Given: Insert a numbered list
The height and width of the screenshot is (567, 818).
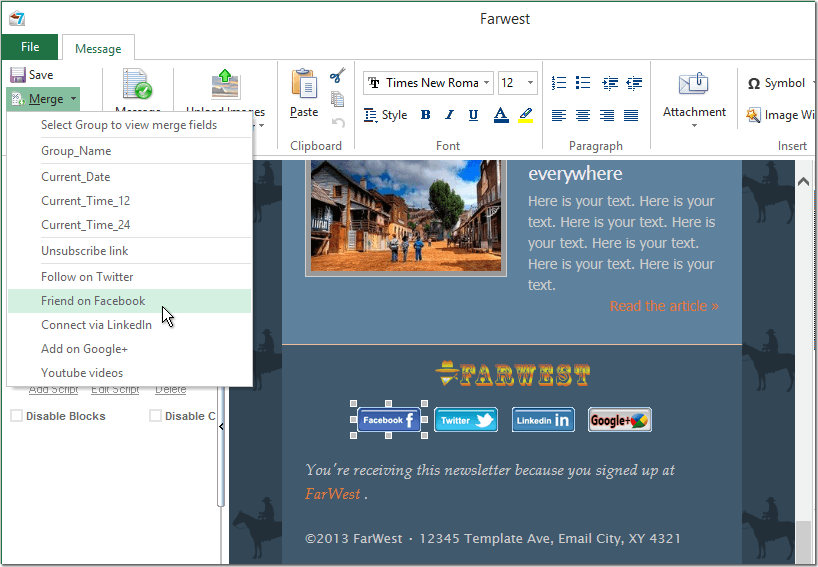Looking at the screenshot, I should 559,83.
